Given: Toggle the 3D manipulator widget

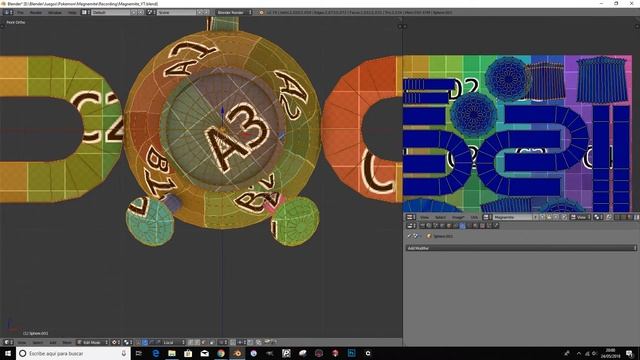Looking at the screenshot, I should tap(138, 342).
